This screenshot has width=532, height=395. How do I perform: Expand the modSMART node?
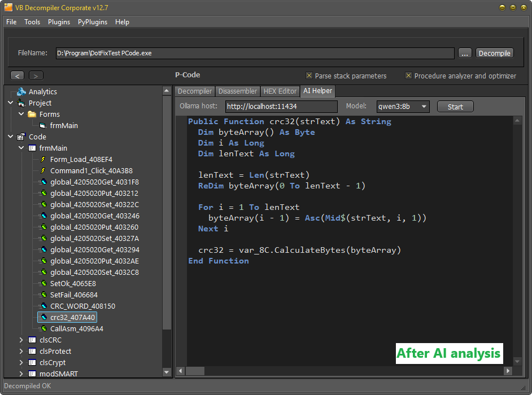pyautogui.click(x=21, y=374)
